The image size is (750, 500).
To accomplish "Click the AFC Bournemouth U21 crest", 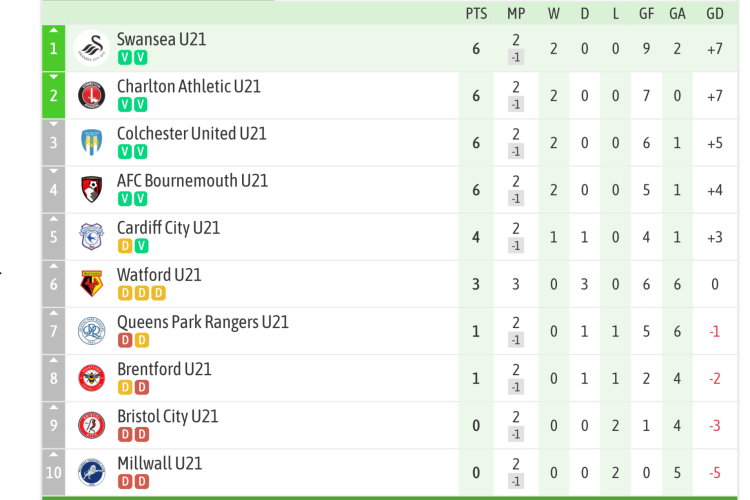I will (x=92, y=189).
